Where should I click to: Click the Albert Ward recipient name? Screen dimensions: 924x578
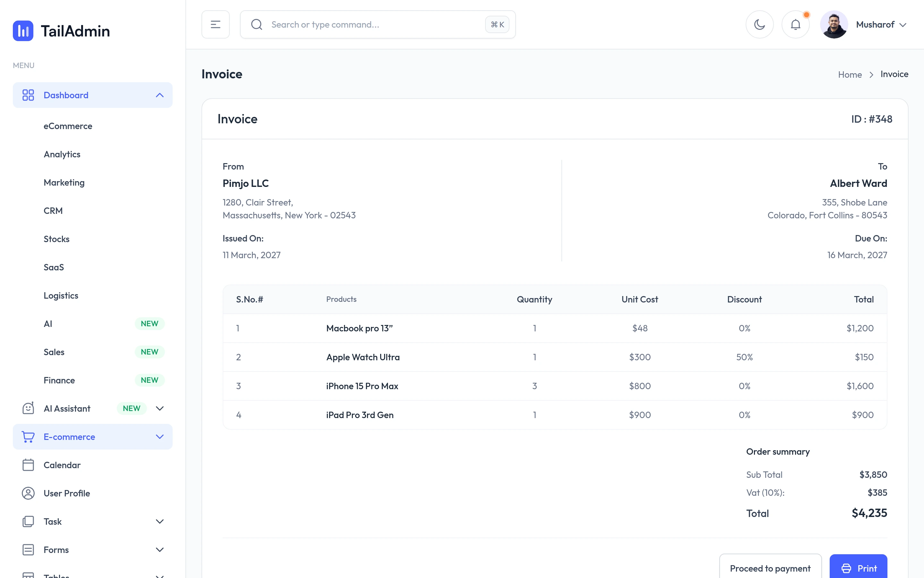coord(858,183)
